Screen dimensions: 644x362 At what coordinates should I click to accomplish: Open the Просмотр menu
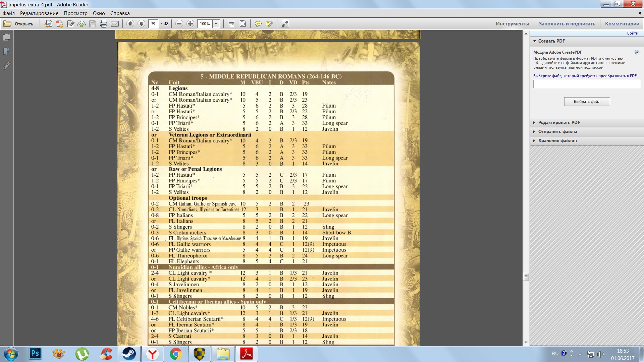[75, 13]
